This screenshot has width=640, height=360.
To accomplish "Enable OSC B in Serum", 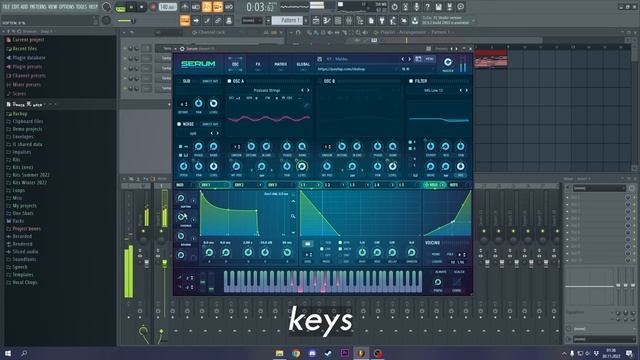I will coord(320,81).
